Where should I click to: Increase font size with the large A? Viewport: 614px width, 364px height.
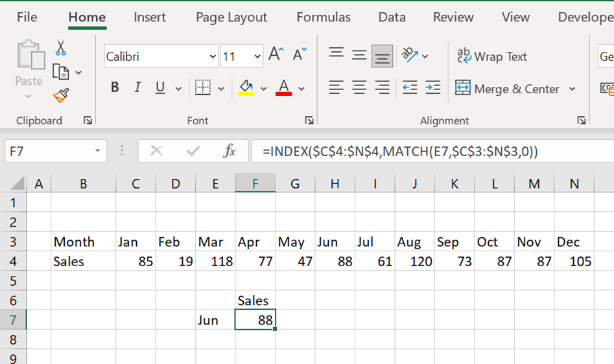pos(276,54)
